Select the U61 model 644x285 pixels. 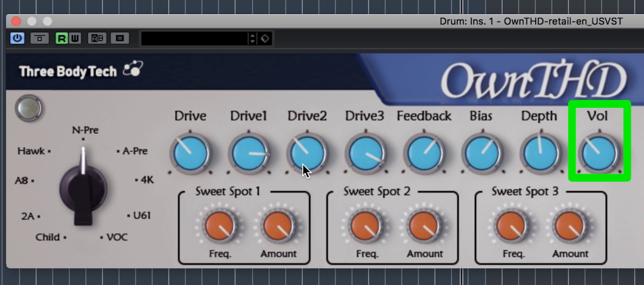(x=141, y=215)
